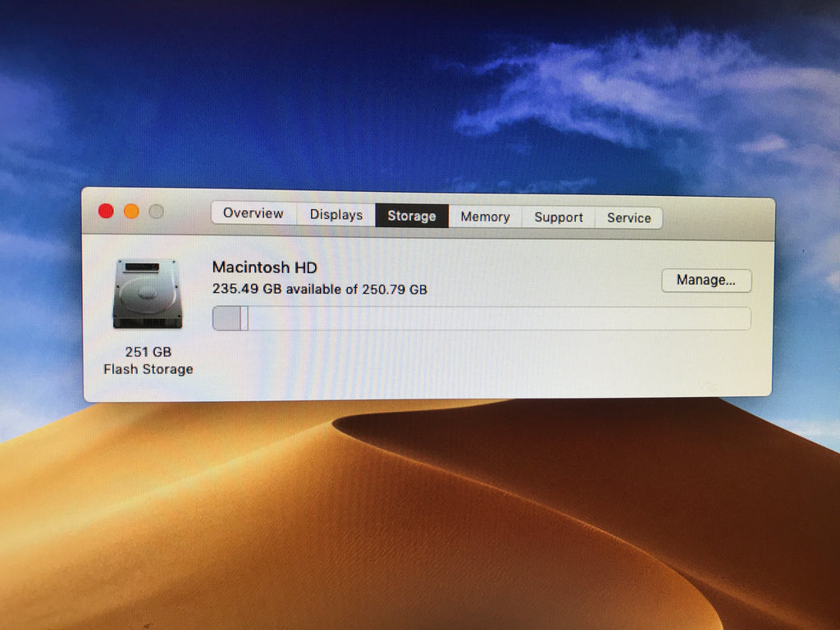Click the Macintosh HD drive icon
The height and width of the screenshot is (630, 840).
(148, 294)
